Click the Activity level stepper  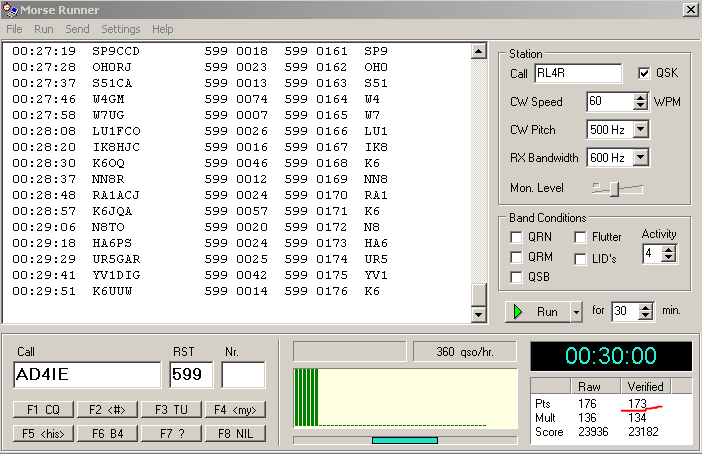click(669, 253)
